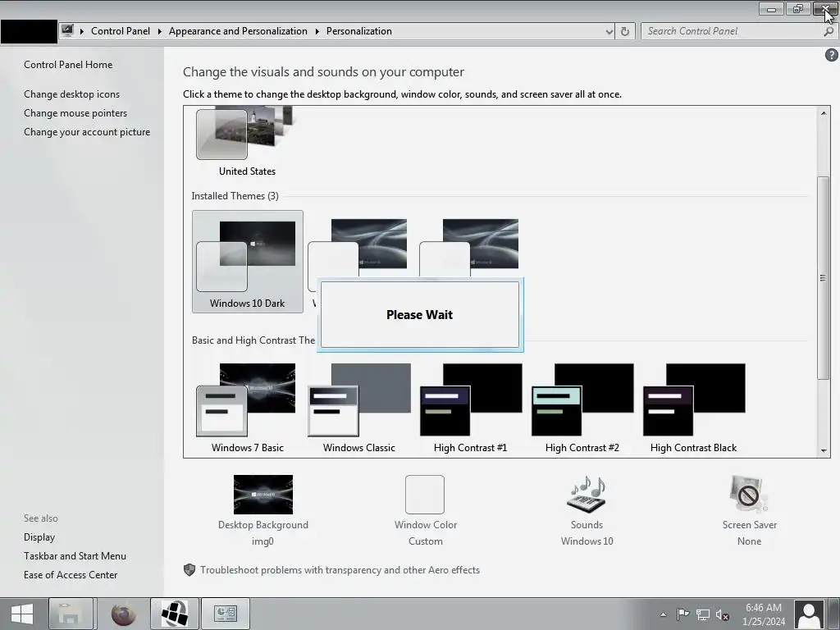Click the Installed Themes (3) heading
Image resolution: width=840 pixels, height=630 pixels.
click(x=235, y=195)
